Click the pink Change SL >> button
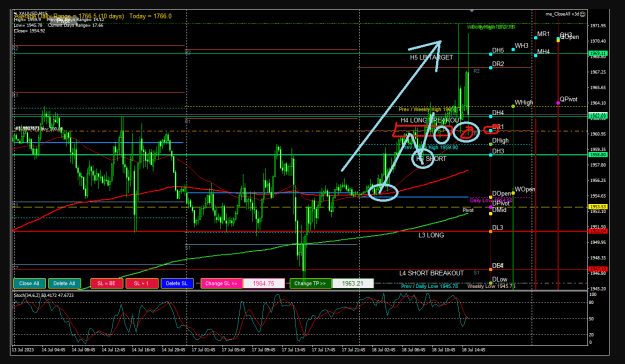The width and height of the screenshot is (625, 364). coord(221,283)
